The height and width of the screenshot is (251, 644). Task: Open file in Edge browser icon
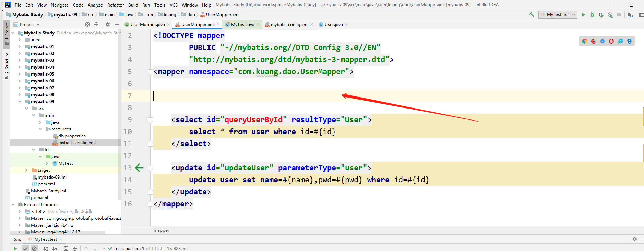(629, 41)
